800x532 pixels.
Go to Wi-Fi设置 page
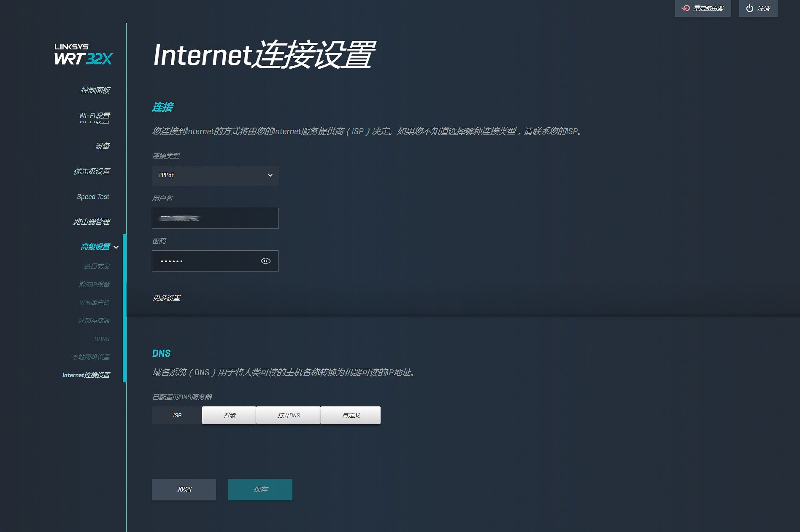[95, 116]
